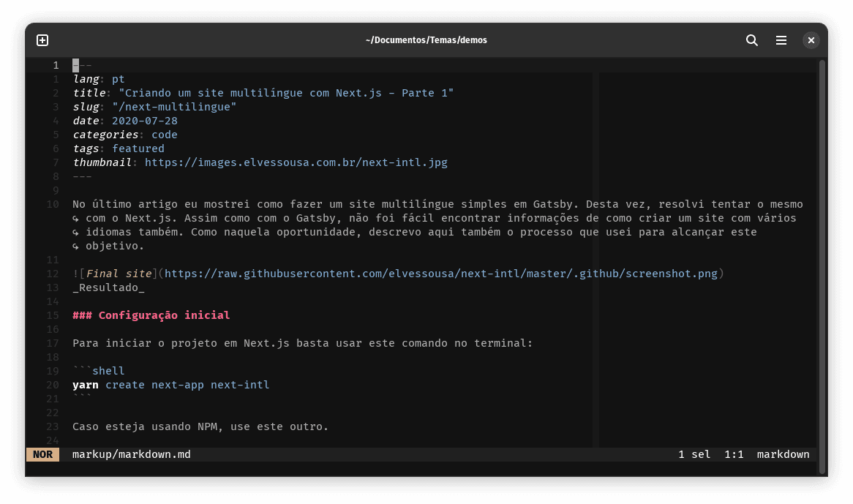Click the wrapped line starting 'idiomas também'
This screenshot has height=504, width=853.
(x=415, y=232)
